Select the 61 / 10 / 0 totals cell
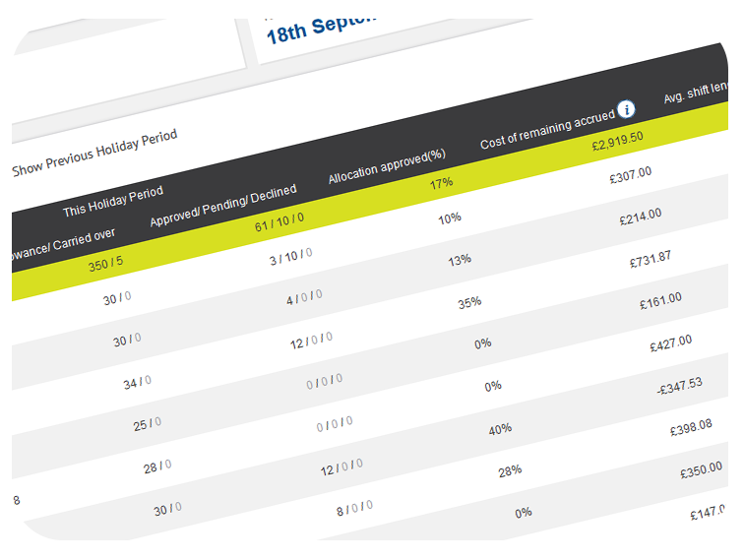This screenshot has width=744, height=560. click(x=280, y=222)
